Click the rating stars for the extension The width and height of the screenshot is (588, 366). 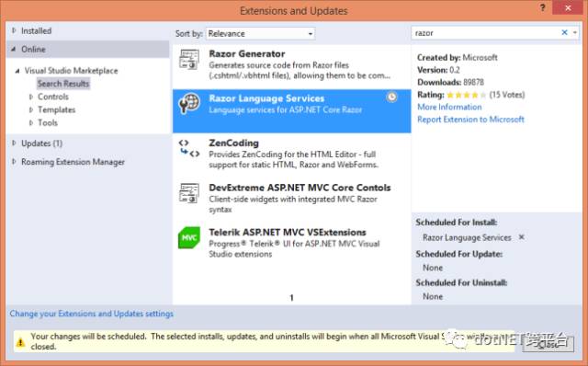(467, 95)
